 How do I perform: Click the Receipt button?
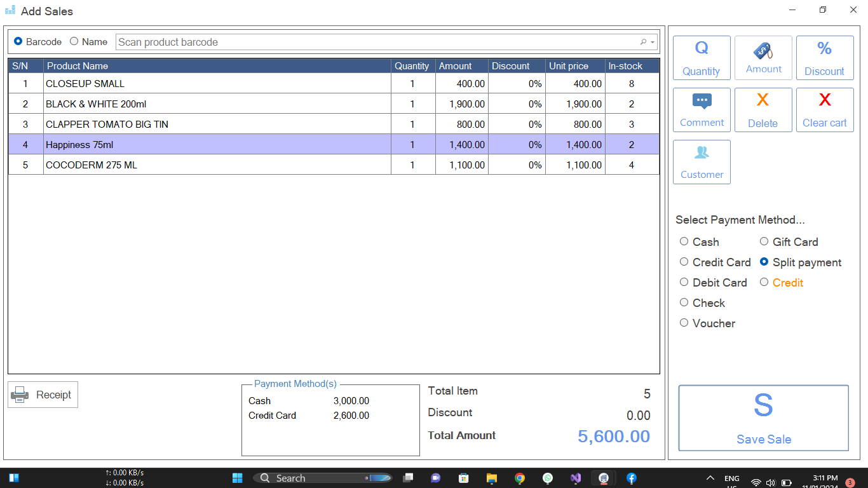[43, 394]
